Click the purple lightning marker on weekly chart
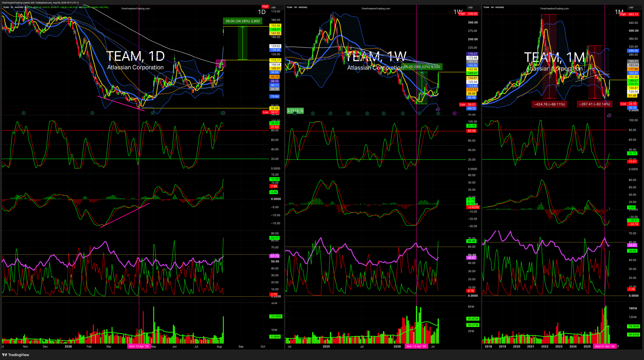 (438, 109)
